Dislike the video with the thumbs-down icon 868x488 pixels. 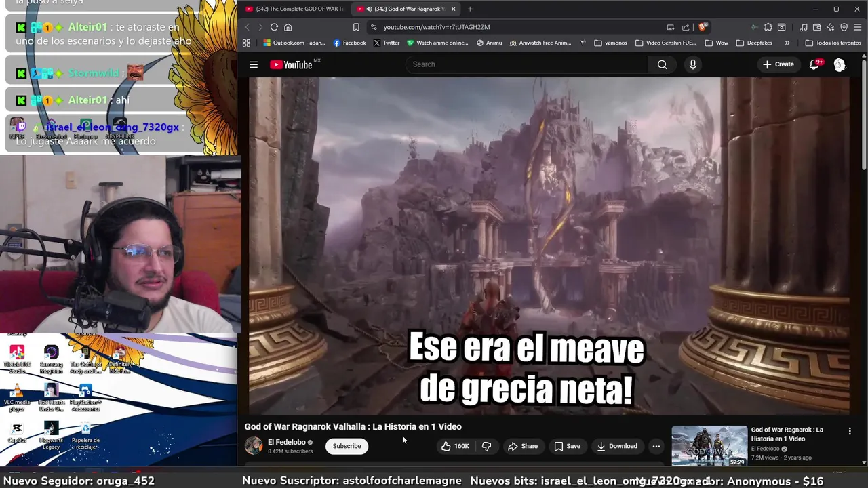486,446
